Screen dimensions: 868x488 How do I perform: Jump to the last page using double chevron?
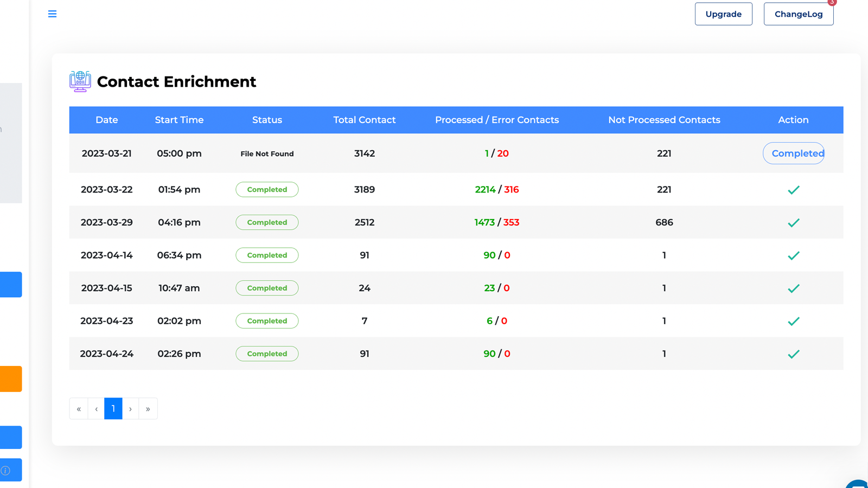[148, 408]
